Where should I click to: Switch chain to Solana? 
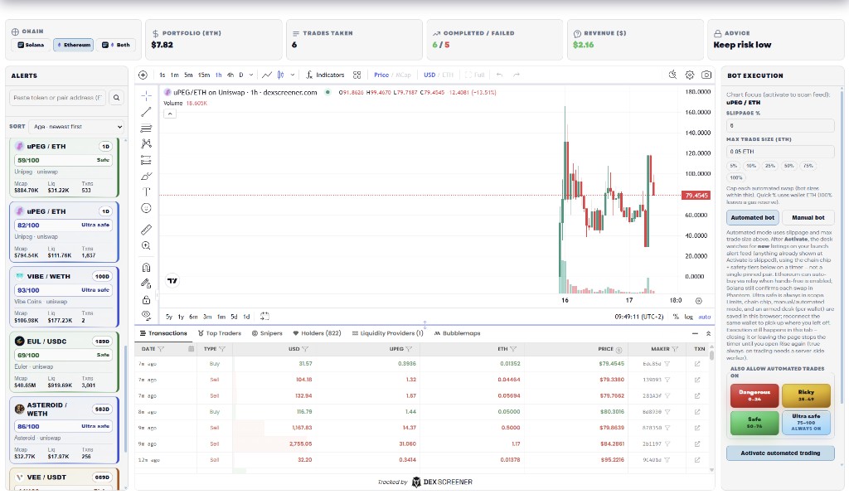tap(30, 45)
